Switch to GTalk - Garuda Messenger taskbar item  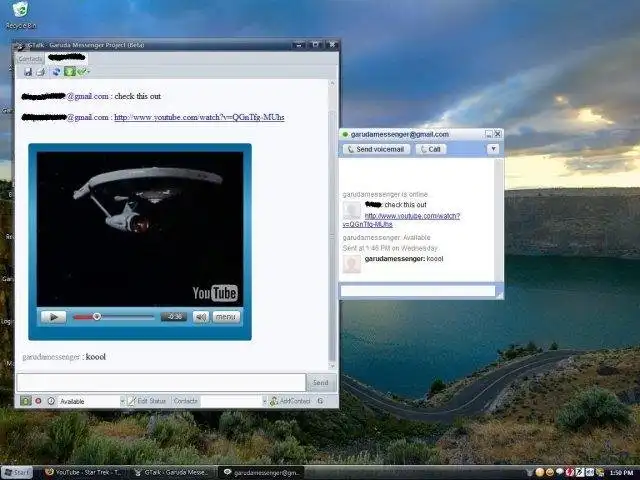[x=171, y=472]
